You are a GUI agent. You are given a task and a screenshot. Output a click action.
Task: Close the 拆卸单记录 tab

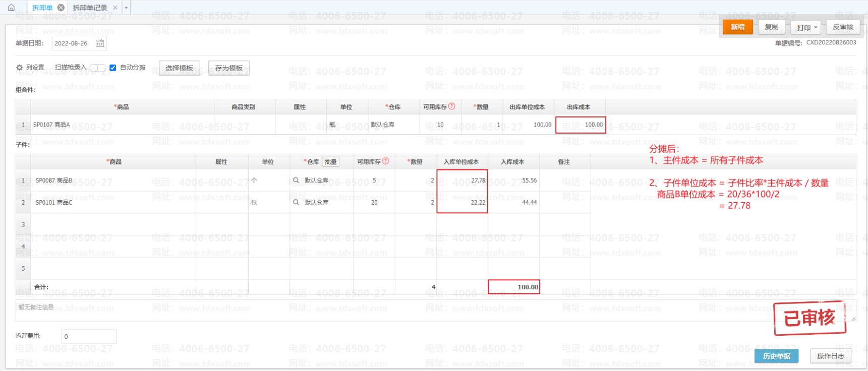coord(115,8)
